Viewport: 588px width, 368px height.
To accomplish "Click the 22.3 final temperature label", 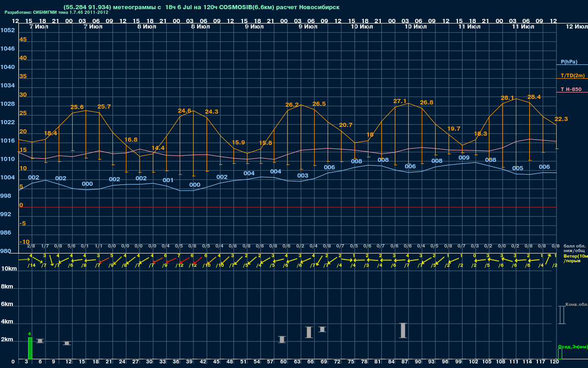I will coord(561,119).
